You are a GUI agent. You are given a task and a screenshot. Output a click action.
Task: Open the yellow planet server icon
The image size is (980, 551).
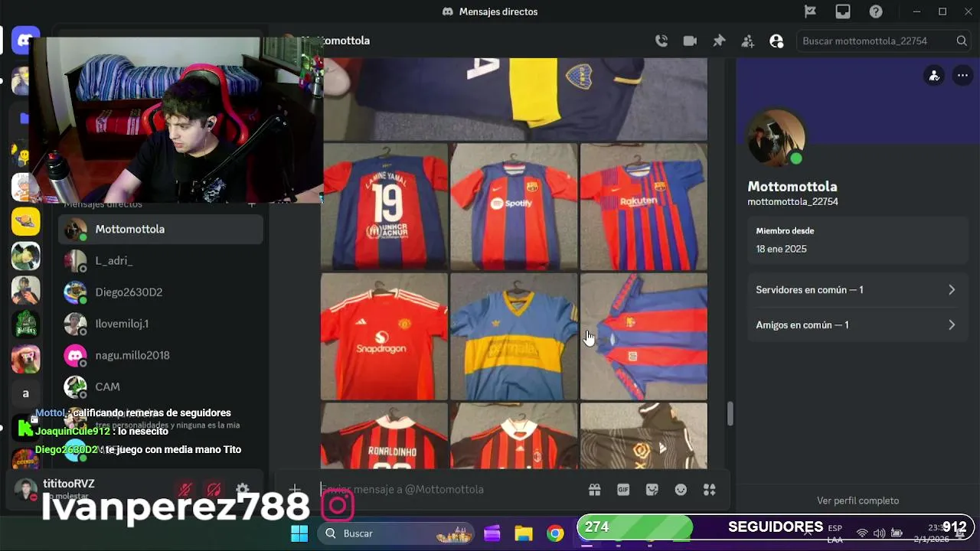pos(25,221)
